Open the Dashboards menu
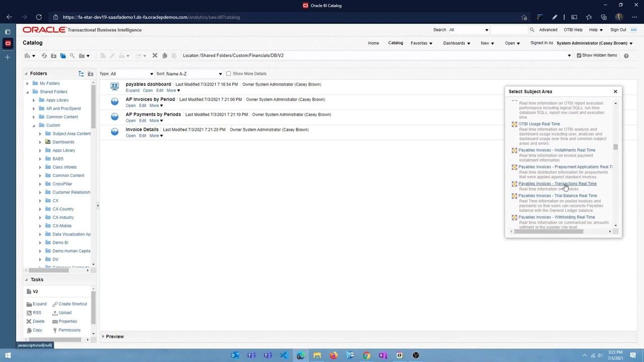 (x=457, y=43)
